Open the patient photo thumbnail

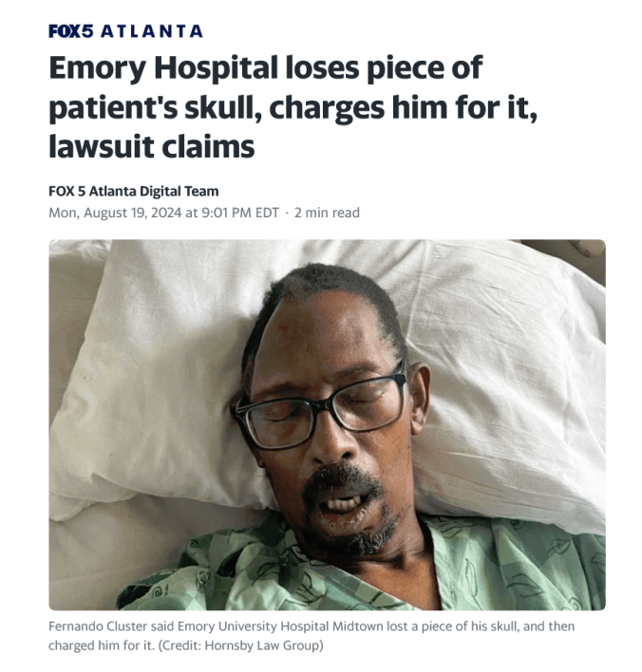(328, 424)
